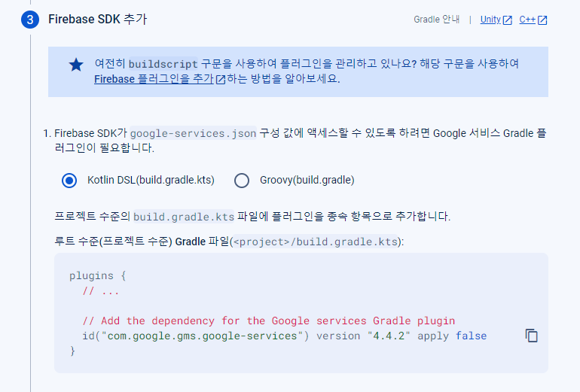Image resolution: width=580 pixels, height=392 pixels.
Task: Click the step 3 number badge
Action: [30, 20]
